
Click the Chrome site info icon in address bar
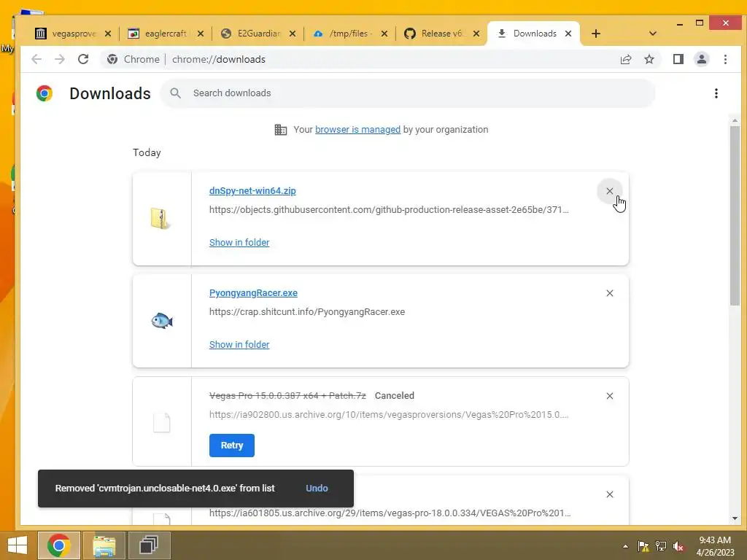[x=112, y=59]
